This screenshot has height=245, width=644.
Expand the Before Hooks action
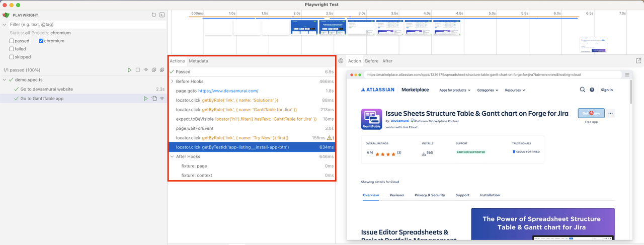[172, 81]
